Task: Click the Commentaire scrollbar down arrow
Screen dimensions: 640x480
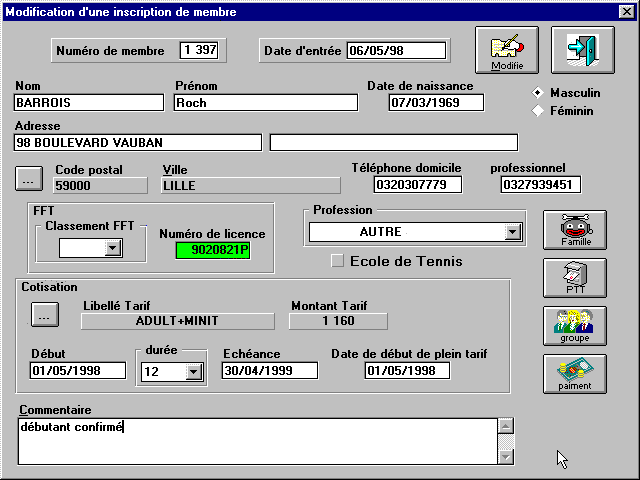Action: click(506, 457)
